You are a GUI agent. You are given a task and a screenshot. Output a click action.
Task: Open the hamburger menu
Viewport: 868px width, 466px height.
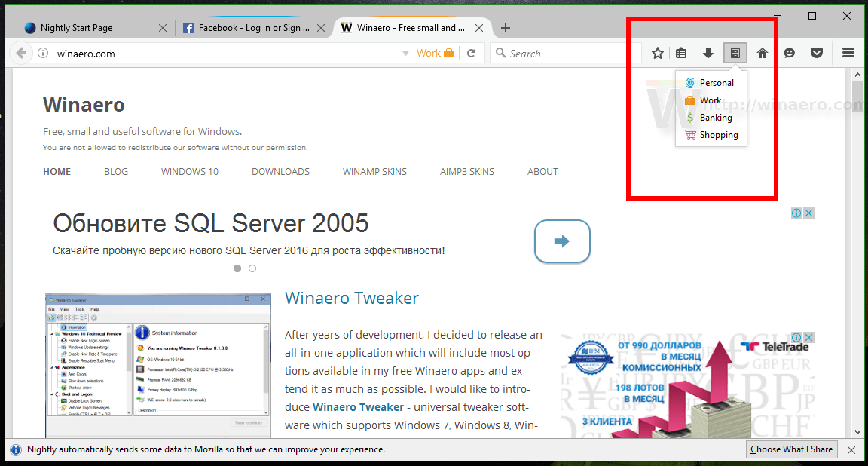tap(848, 53)
